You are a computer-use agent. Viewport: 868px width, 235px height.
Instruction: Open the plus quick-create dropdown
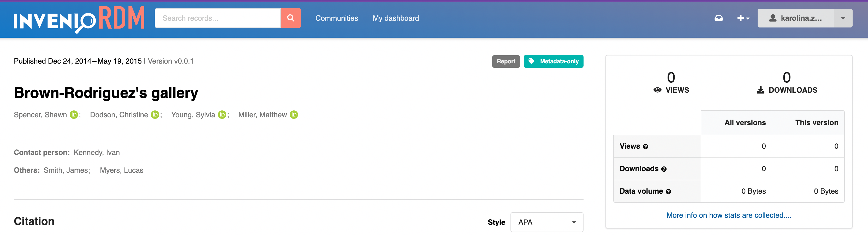click(743, 18)
